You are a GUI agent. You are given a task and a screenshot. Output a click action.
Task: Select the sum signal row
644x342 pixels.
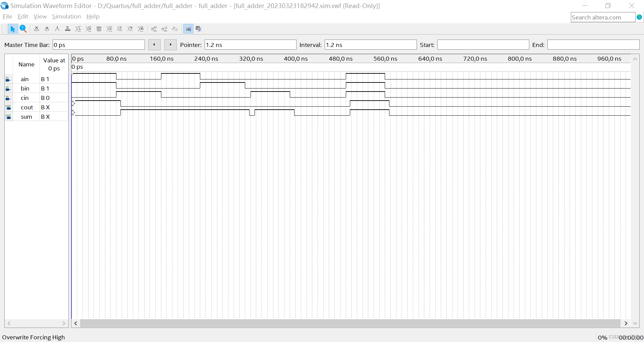click(37, 117)
